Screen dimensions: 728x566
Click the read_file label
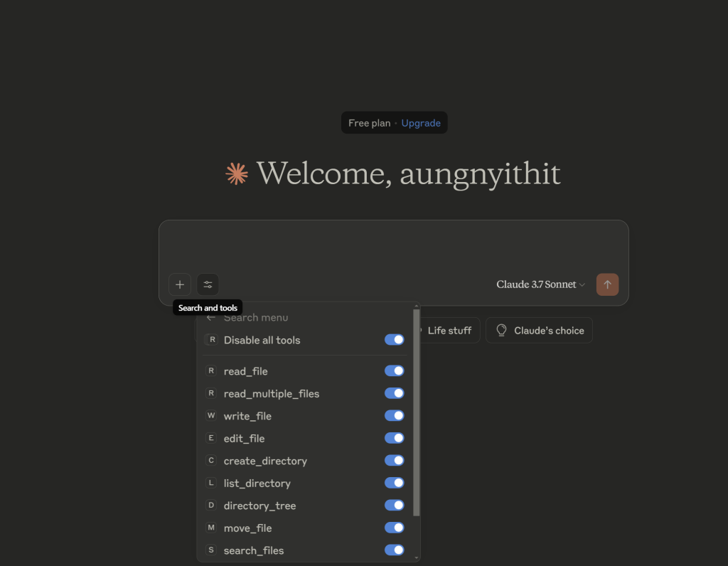(245, 371)
